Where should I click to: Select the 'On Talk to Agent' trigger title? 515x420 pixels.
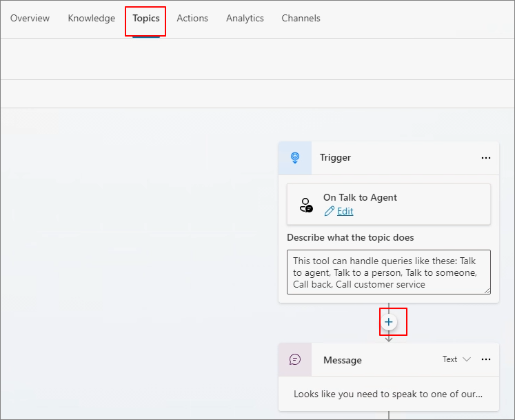point(360,197)
